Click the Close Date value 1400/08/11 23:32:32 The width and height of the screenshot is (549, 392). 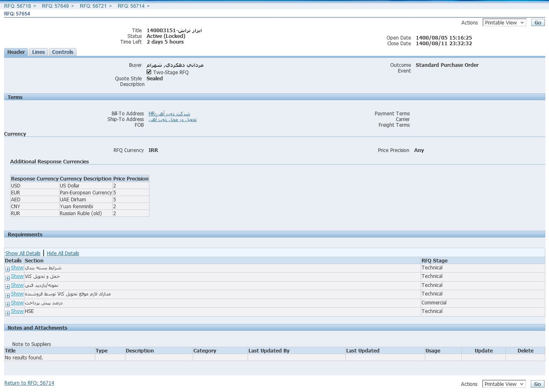[x=444, y=44]
